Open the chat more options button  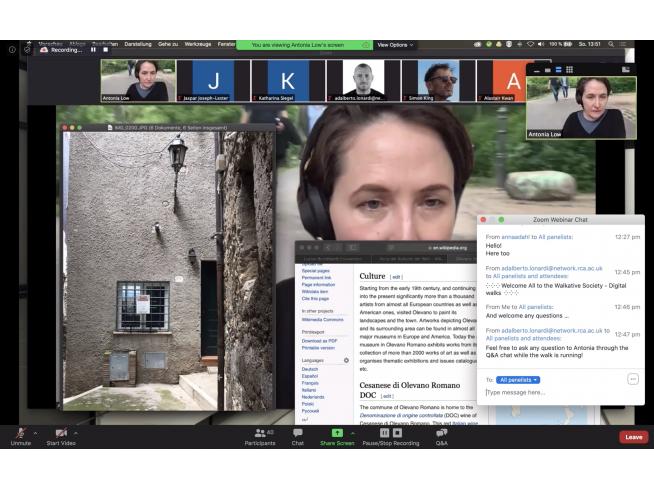click(x=632, y=379)
